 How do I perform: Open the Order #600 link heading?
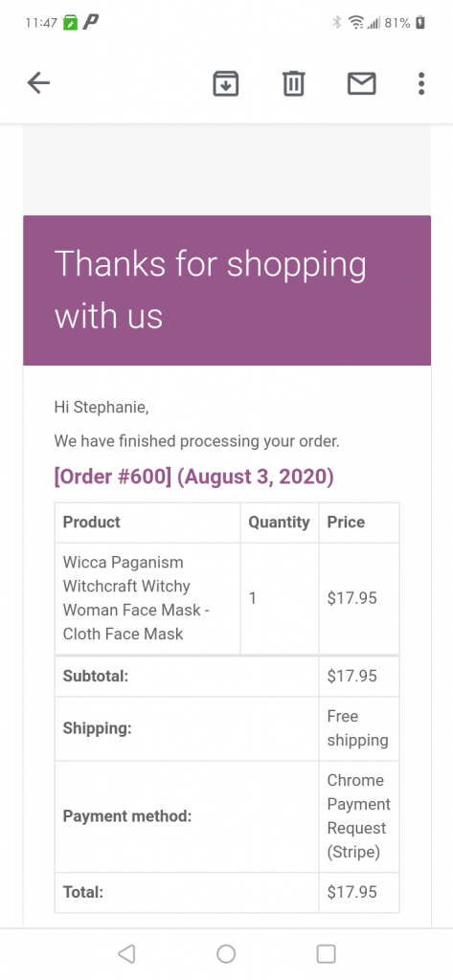coord(194,477)
